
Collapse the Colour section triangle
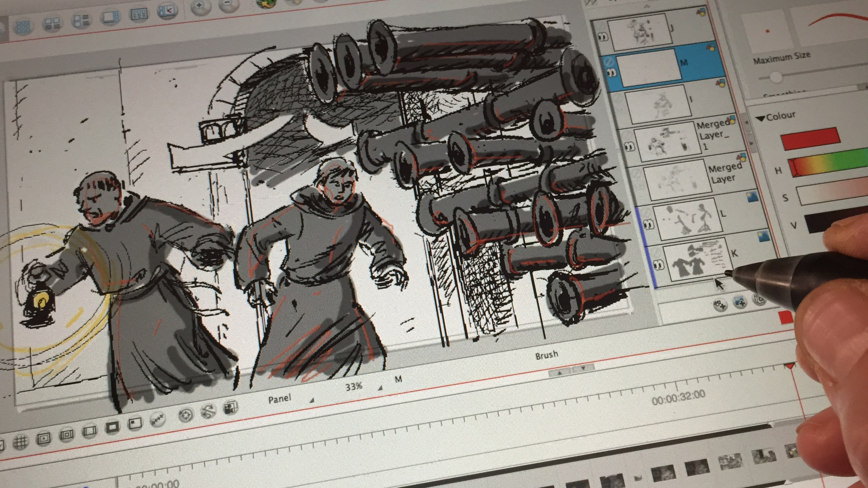(760, 118)
